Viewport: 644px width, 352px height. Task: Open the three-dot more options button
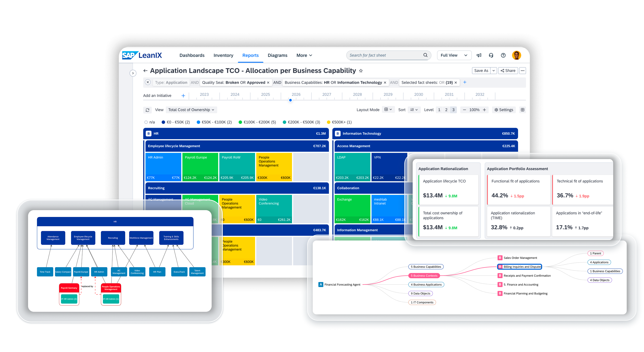pyautogui.click(x=522, y=71)
